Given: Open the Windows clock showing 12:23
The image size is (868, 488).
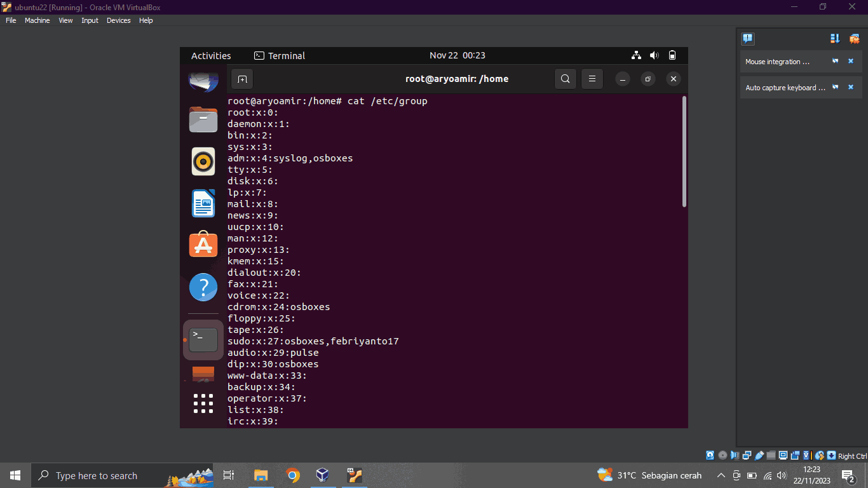Looking at the screenshot, I should [x=811, y=475].
